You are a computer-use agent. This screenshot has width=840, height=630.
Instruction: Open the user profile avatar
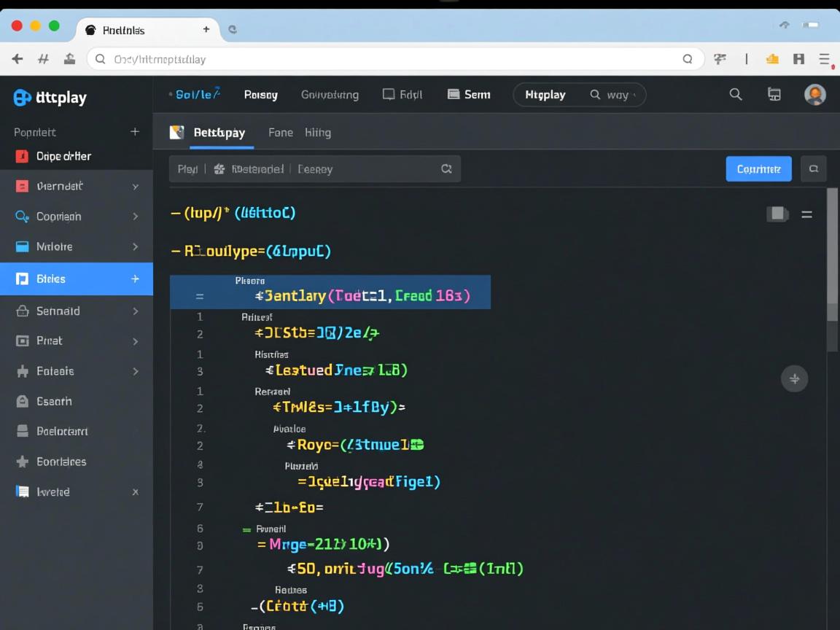pyautogui.click(x=814, y=94)
